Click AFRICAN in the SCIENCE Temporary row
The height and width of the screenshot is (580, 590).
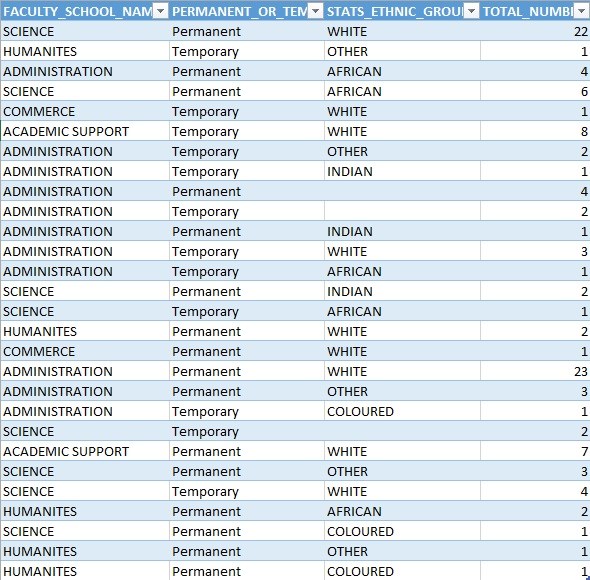pos(354,312)
